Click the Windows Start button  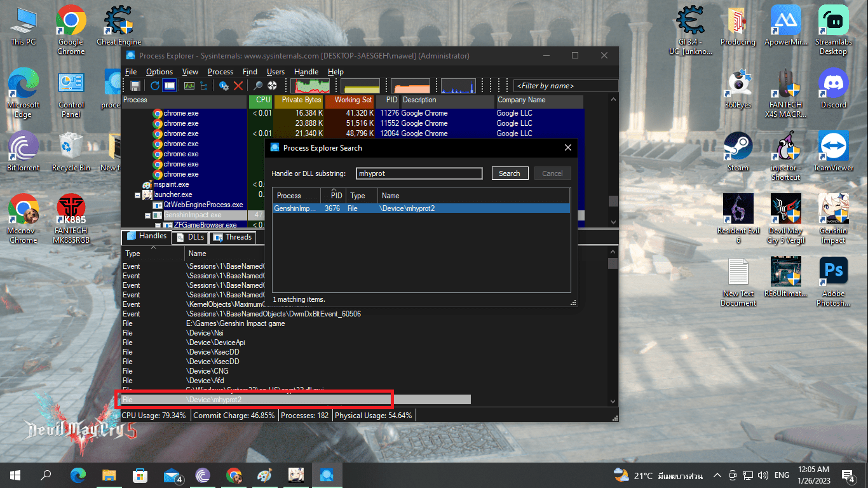coord(15,475)
